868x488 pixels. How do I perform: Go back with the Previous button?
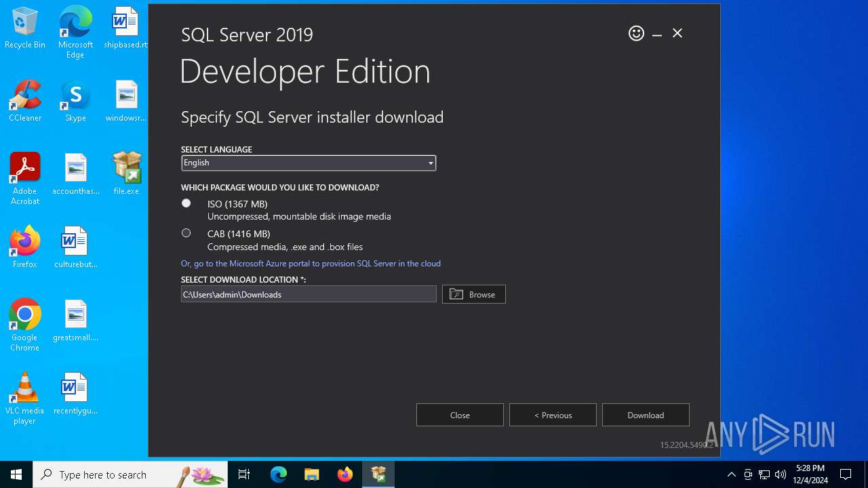pos(553,415)
